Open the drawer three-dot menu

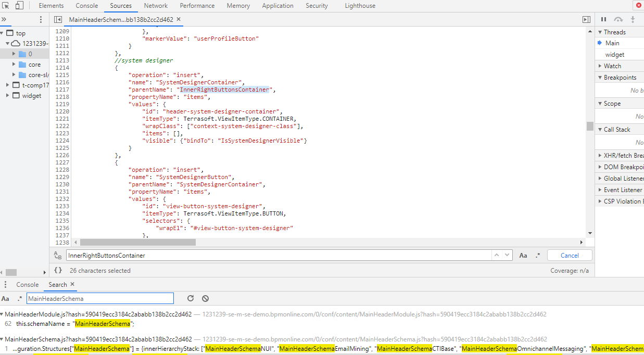[x=6, y=284]
